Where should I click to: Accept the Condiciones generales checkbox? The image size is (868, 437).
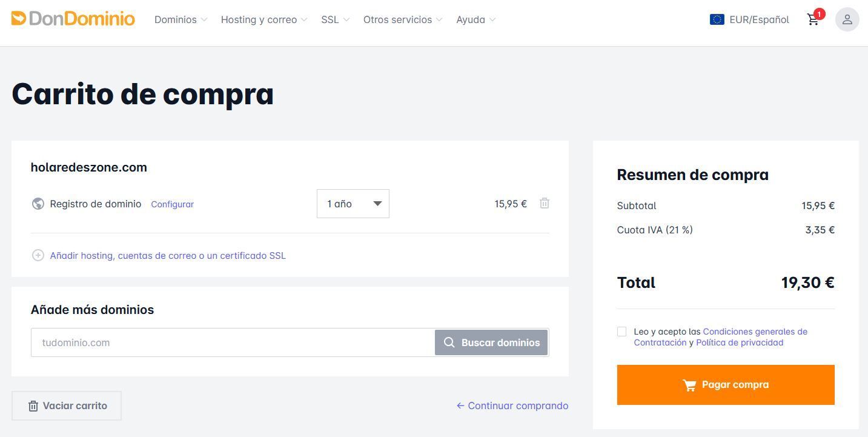tap(621, 332)
